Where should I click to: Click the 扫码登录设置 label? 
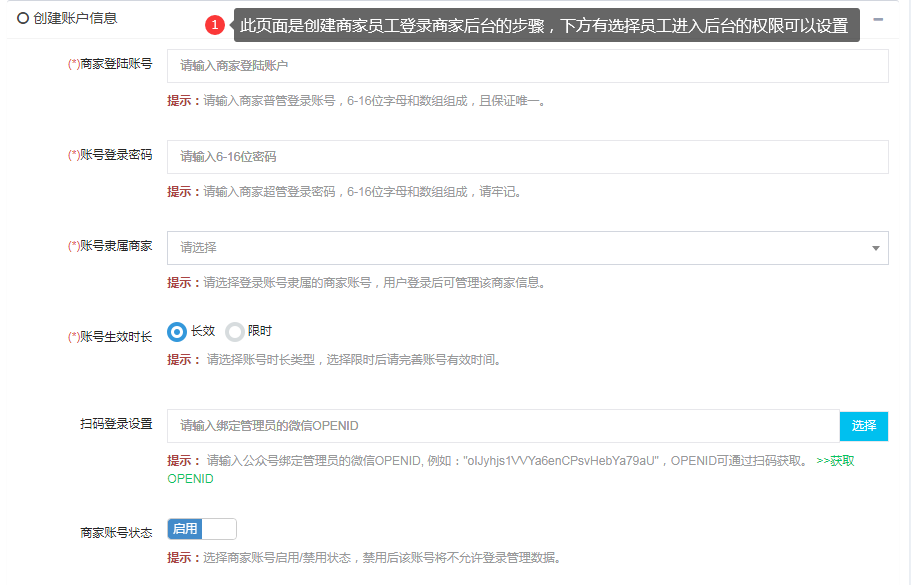pyautogui.click(x=116, y=424)
